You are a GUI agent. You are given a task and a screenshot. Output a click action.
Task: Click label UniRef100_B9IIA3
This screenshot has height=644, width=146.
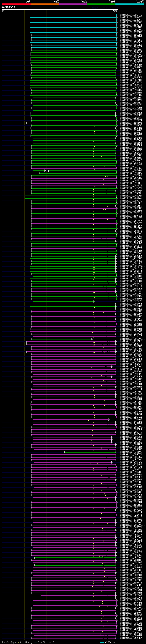[x=131, y=274]
